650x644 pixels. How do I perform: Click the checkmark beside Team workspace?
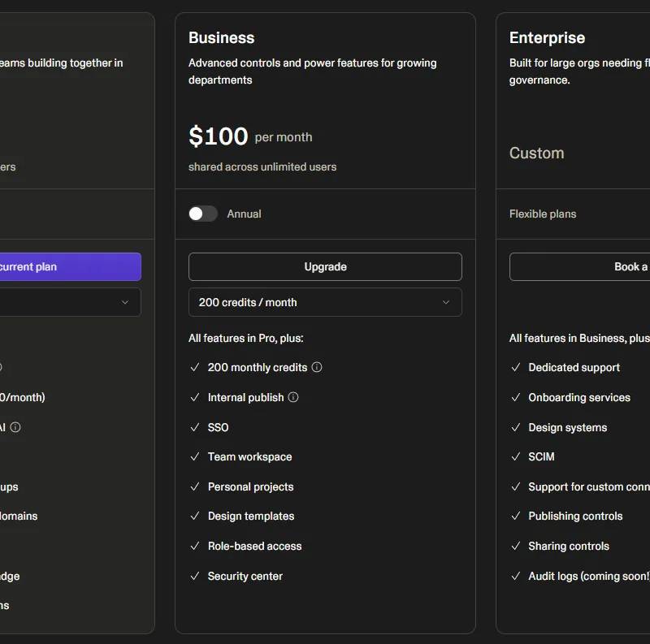[x=195, y=456]
